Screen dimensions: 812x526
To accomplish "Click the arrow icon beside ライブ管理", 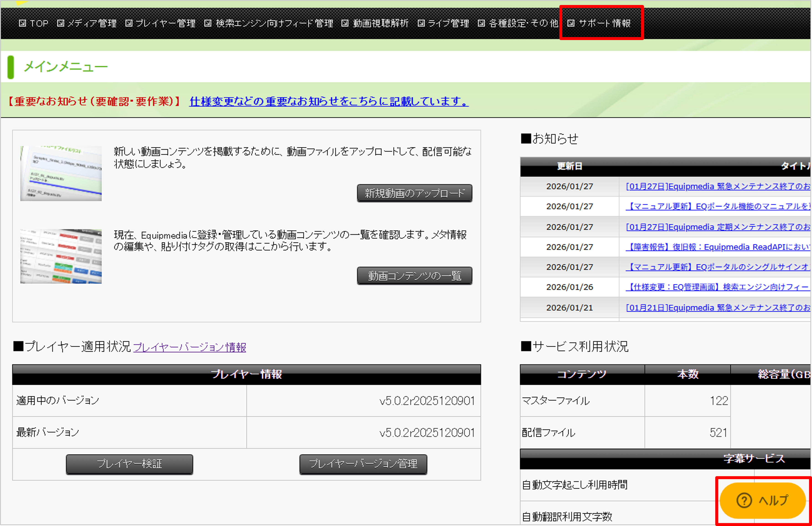I will coord(421,23).
